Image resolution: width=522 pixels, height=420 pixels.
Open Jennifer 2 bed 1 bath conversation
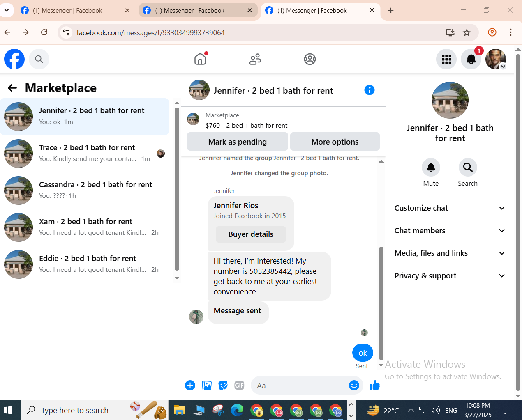pos(84,117)
